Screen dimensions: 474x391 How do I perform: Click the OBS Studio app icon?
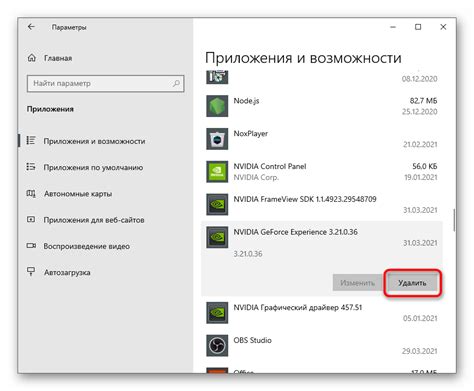(217, 346)
